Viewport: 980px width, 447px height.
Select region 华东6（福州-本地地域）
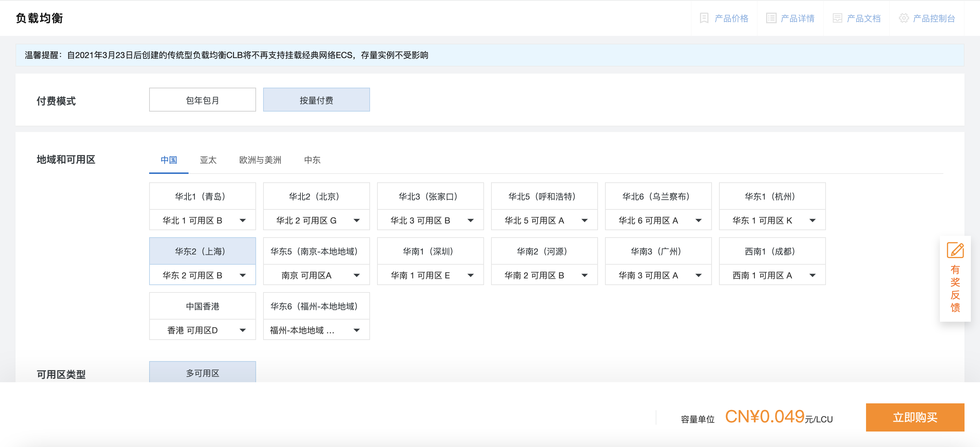pyautogui.click(x=316, y=306)
